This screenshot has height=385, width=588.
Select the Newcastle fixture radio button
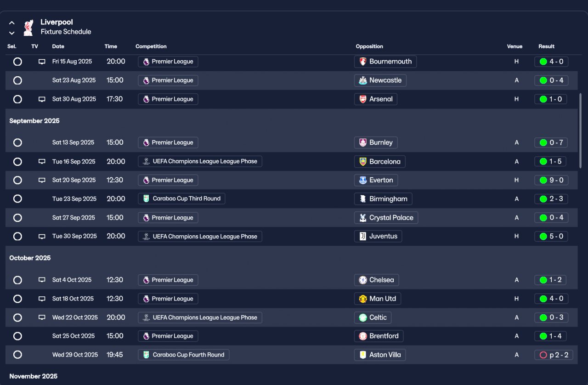(x=17, y=80)
